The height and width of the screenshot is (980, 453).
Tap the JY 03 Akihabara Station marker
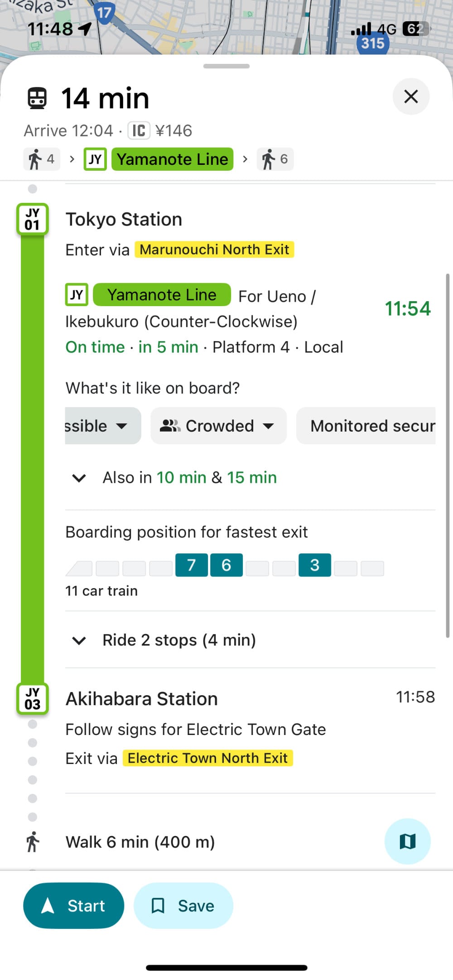[x=33, y=698]
